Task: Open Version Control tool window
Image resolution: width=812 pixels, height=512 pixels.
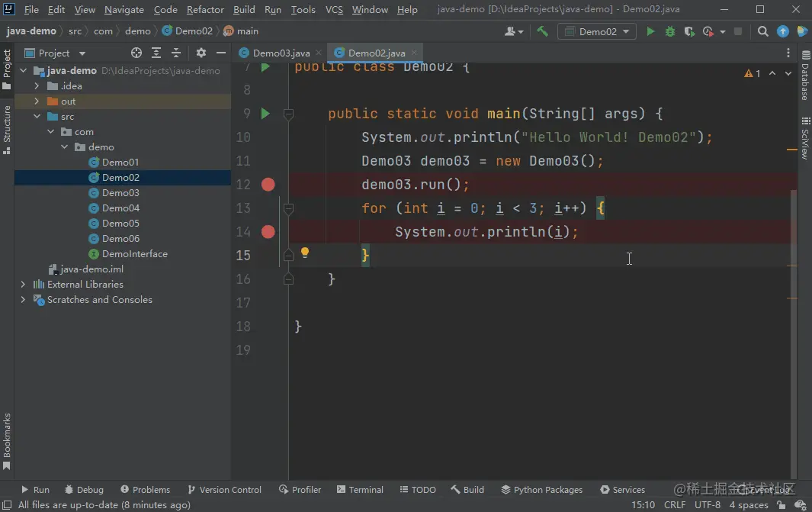Action: [224, 490]
